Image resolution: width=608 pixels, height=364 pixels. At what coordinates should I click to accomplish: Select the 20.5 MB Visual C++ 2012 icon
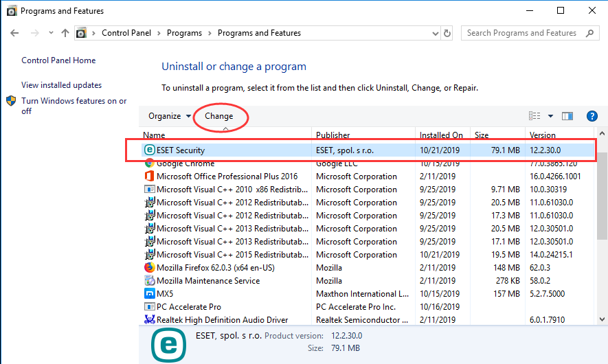(149, 203)
